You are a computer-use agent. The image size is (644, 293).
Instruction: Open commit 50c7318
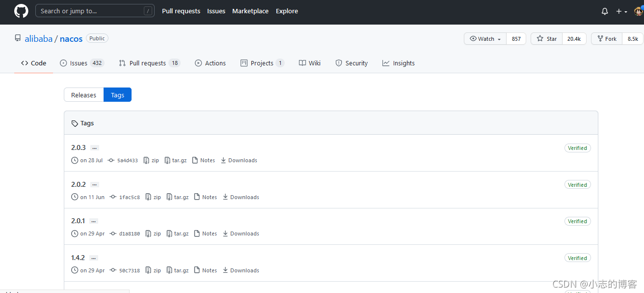tap(125, 270)
